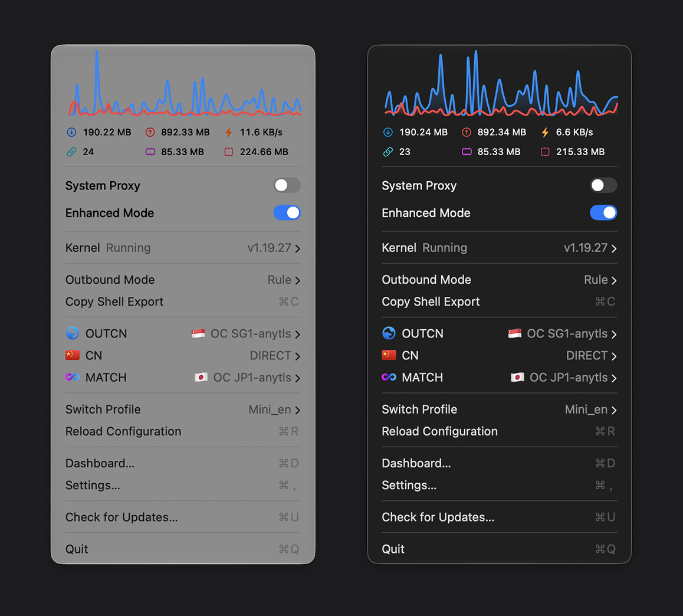Click the Japan flag icon in light menu

pyautogui.click(x=201, y=377)
